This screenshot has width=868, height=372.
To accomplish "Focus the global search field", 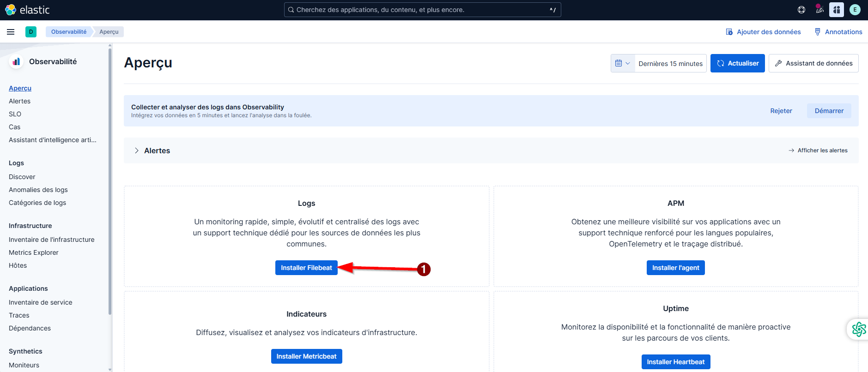I will [x=422, y=10].
